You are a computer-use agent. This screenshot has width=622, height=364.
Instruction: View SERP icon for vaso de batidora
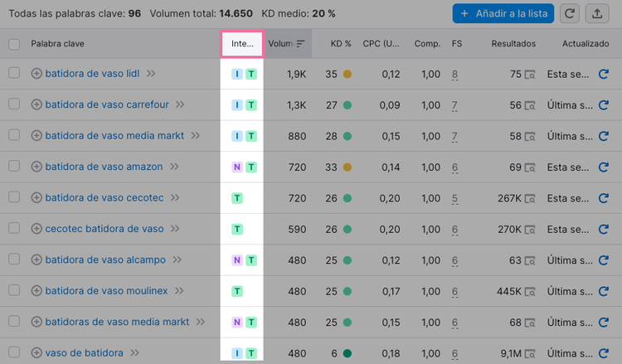[x=530, y=353]
